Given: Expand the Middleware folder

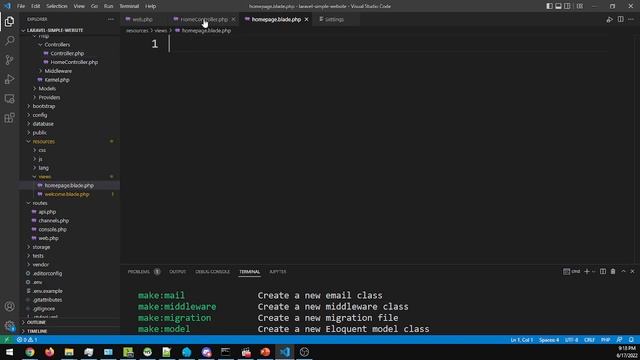Looking at the screenshot, I should (x=58, y=71).
